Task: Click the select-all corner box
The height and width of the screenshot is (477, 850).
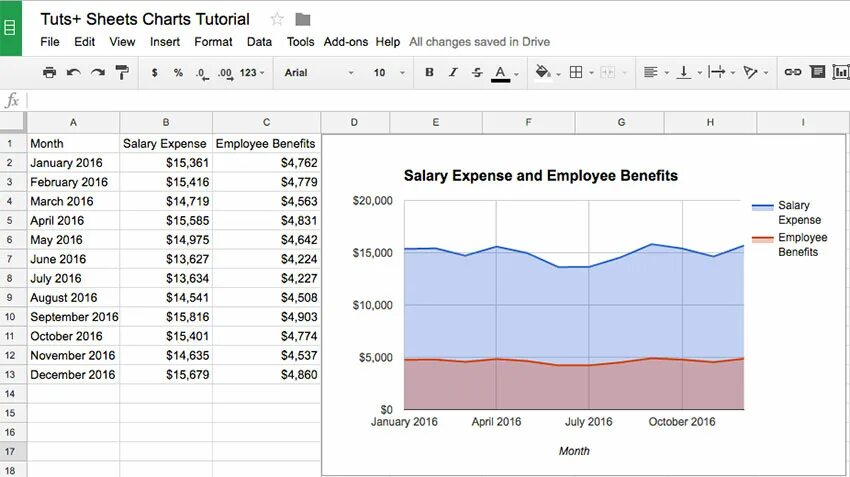Action: [x=13, y=123]
